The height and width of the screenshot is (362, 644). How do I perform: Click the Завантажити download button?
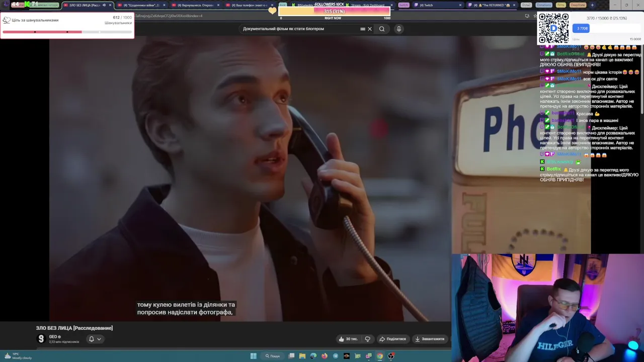(430, 339)
